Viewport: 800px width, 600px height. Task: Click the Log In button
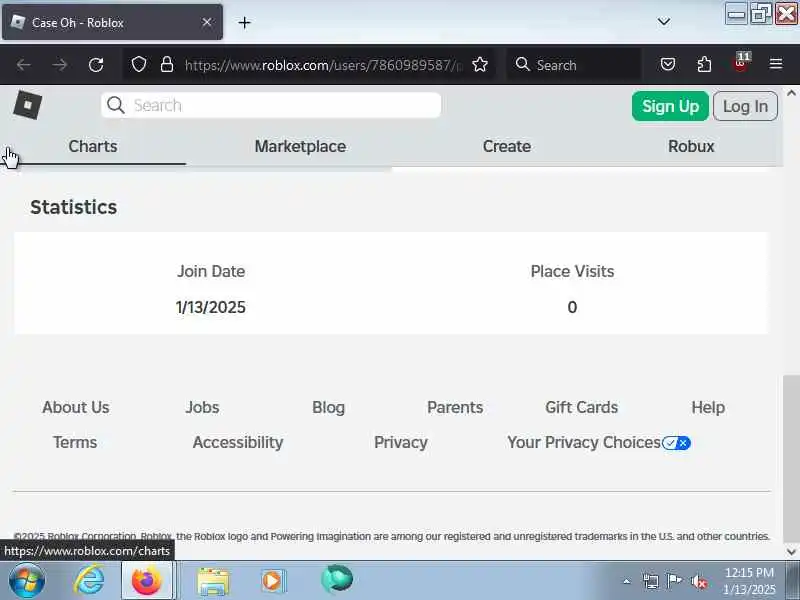[745, 106]
